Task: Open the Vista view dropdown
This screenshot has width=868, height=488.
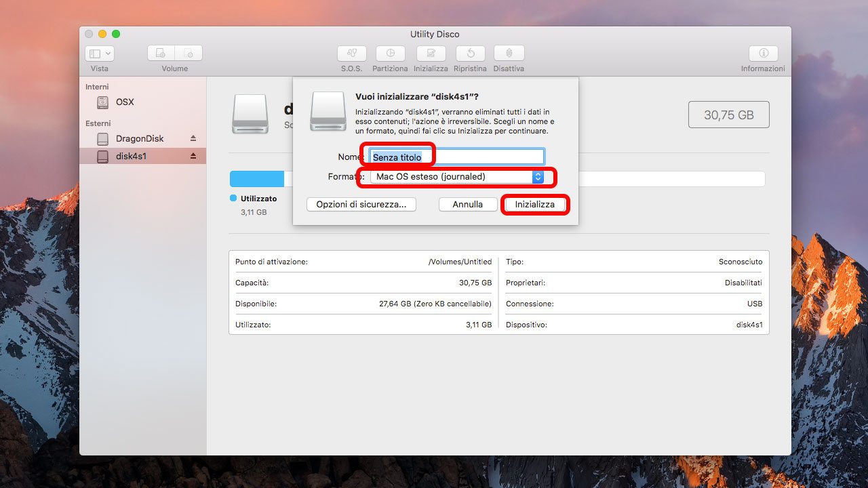Action: [x=100, y=54]
